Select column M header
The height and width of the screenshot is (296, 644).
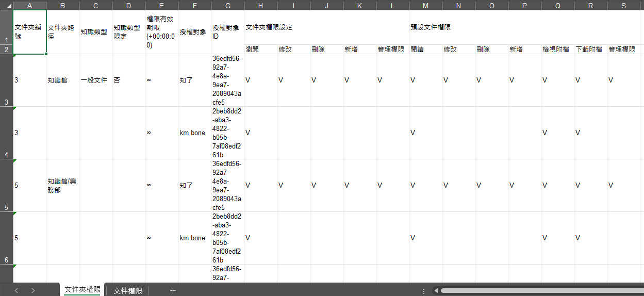pos(425,5)
